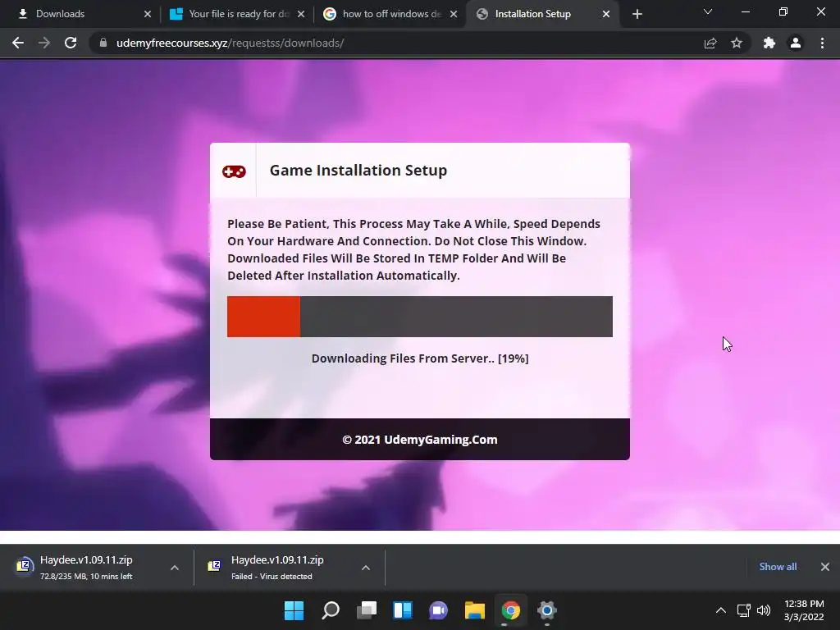Open the Windows Start menu
The height and width of the screenshot is (630, 840).
[294, 610]
